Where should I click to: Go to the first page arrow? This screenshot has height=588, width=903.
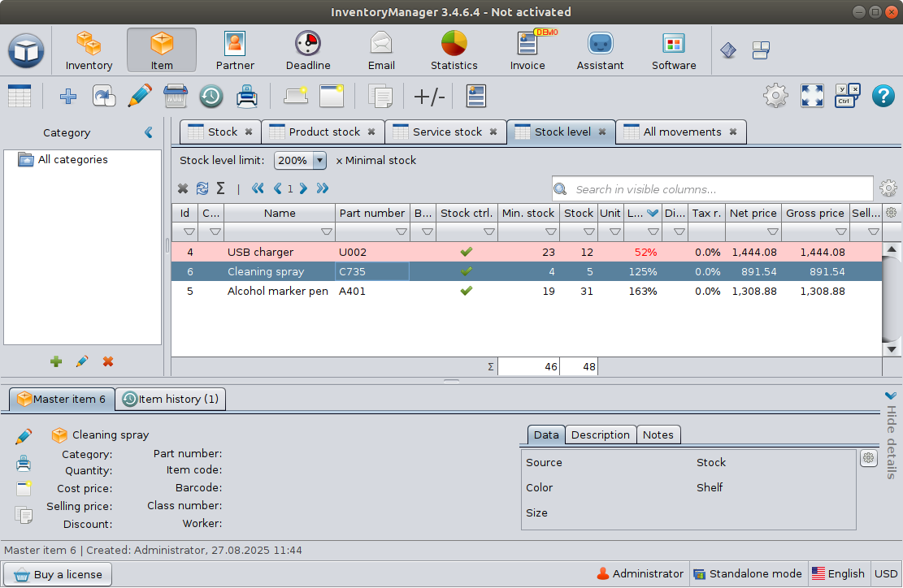coord(258,188)
